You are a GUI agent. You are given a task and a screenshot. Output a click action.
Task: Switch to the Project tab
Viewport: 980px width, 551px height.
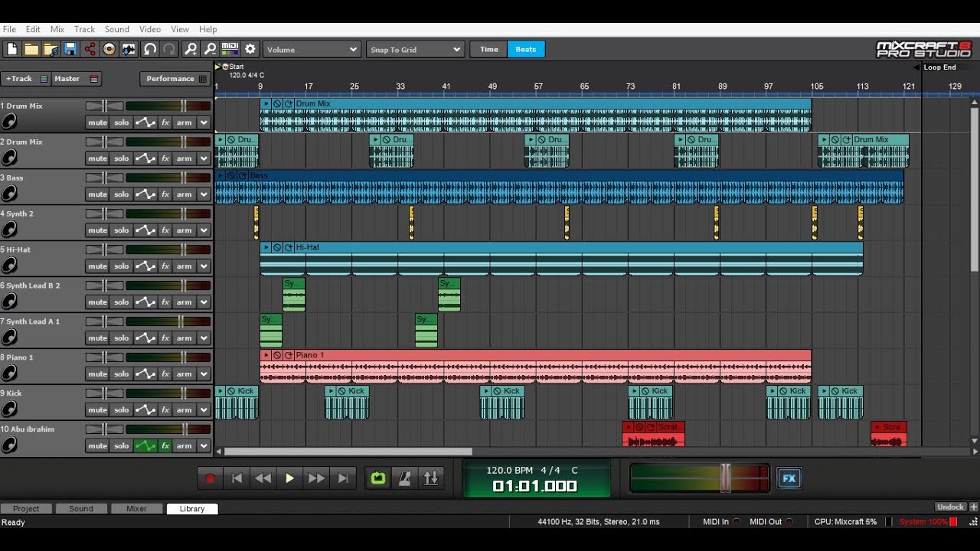click(x=26, y=509)
